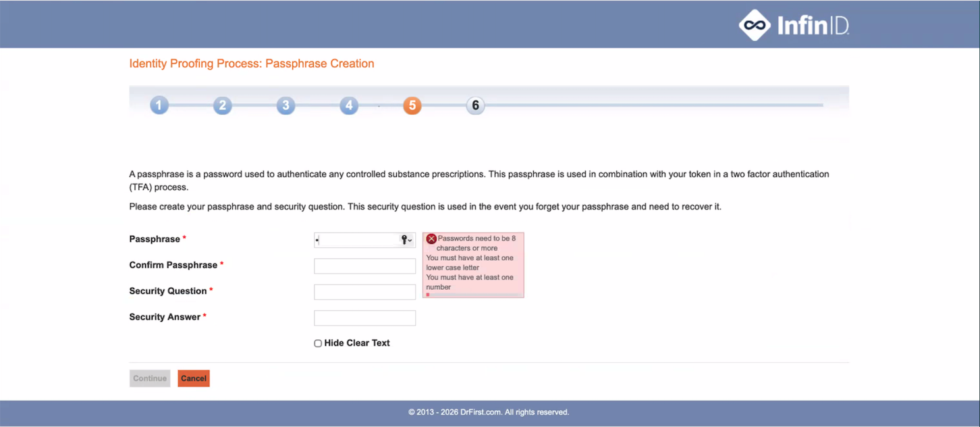Focus the Security Answer input field
This screenshot has width=980, height=427.
click(x=365, y=318)
